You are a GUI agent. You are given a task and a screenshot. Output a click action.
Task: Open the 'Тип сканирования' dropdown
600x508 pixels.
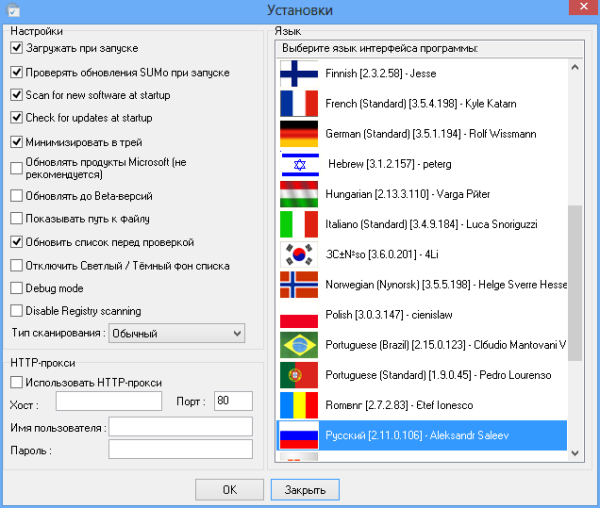(176, 333)
